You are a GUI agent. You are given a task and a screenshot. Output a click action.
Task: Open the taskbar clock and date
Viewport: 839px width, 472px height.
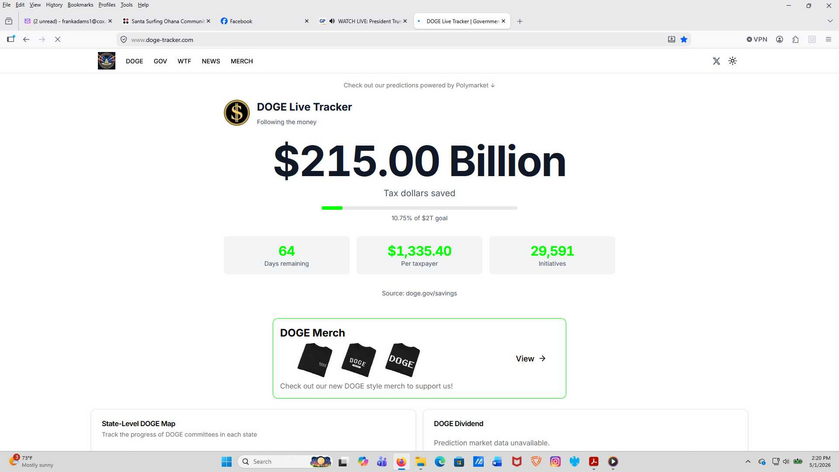820,461
